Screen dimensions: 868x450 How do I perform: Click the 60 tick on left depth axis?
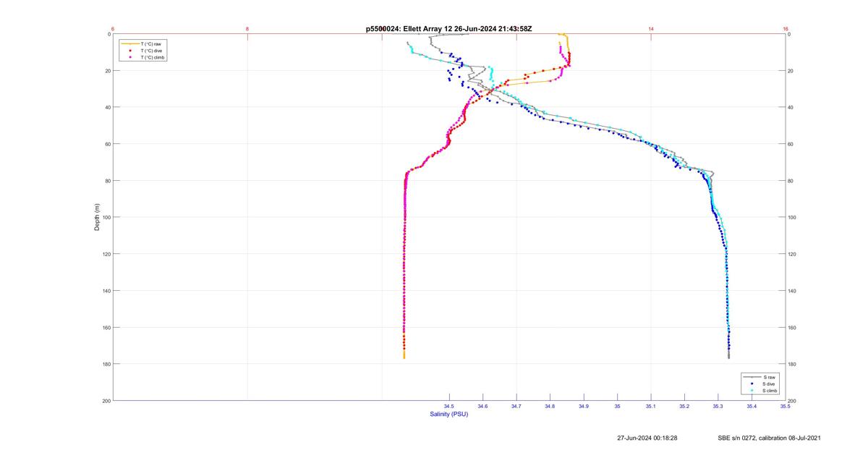(x=107, y=144)
